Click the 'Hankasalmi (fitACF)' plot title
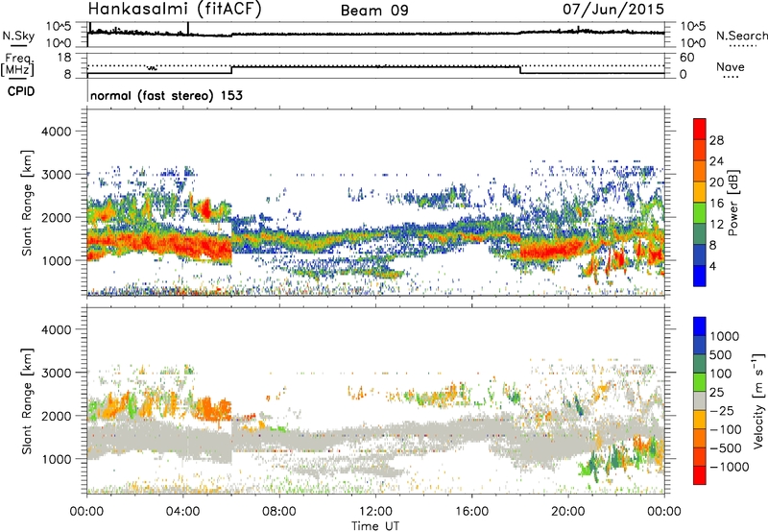The height and width of the screenshot is (532, 768). pos(175,9)
